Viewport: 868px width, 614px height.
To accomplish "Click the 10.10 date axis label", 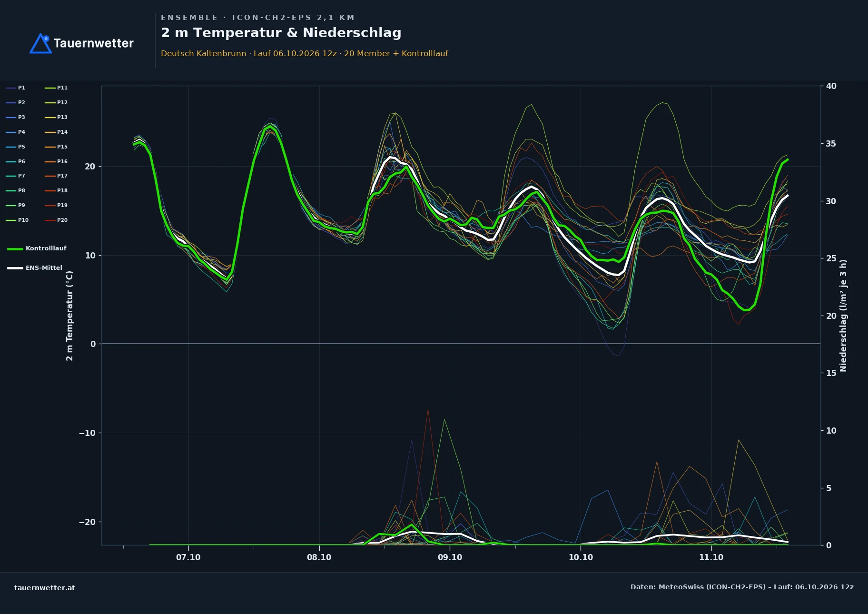I will (x=581, y=557).
